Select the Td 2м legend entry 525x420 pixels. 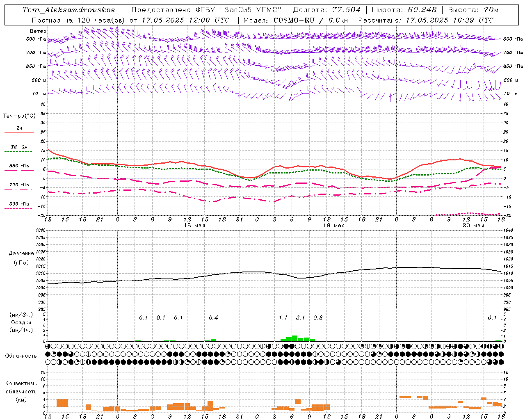[x=19, y=147]
